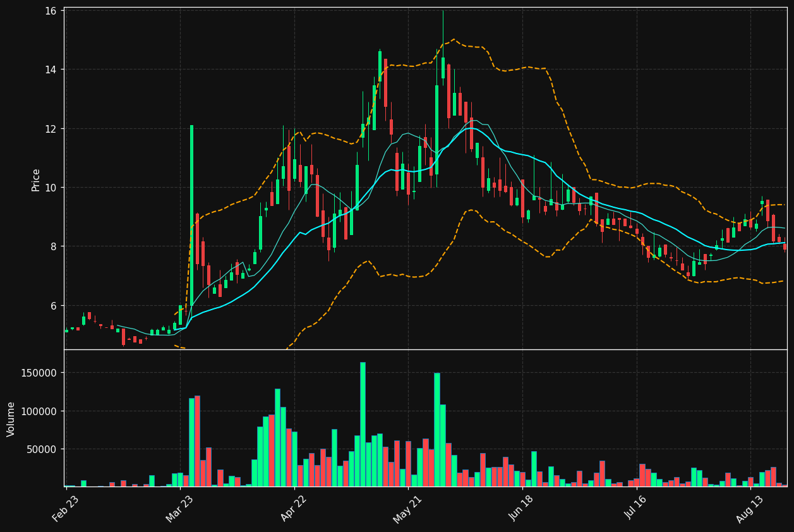This screenshot has height=532, width=794.
Task: Click the volume tick label 100000
Action: coord(40,411)
